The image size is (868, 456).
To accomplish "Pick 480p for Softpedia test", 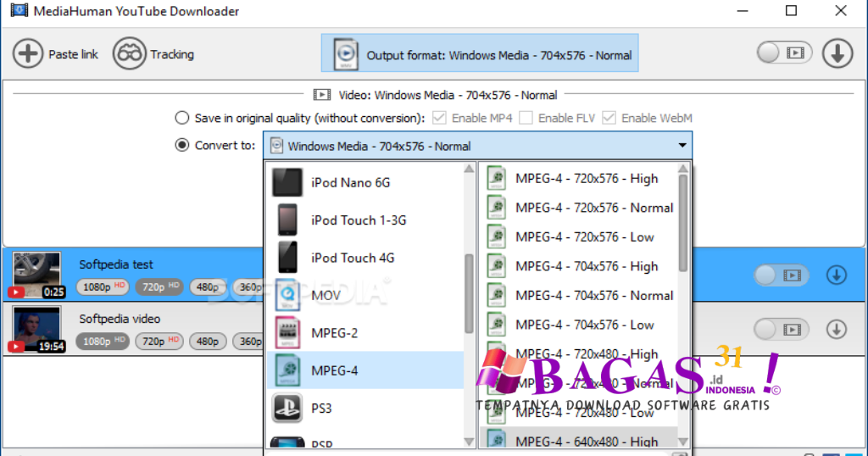I will tap(208, 286).
